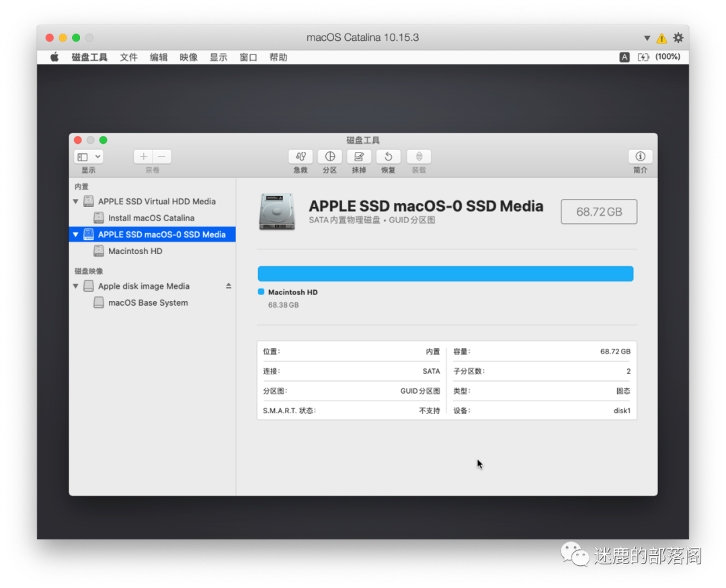Click the First Aid (急救) toolbar icon
The width and height of the screenshot is (726, 588).
pyautogui.click(x=300, y=157)
